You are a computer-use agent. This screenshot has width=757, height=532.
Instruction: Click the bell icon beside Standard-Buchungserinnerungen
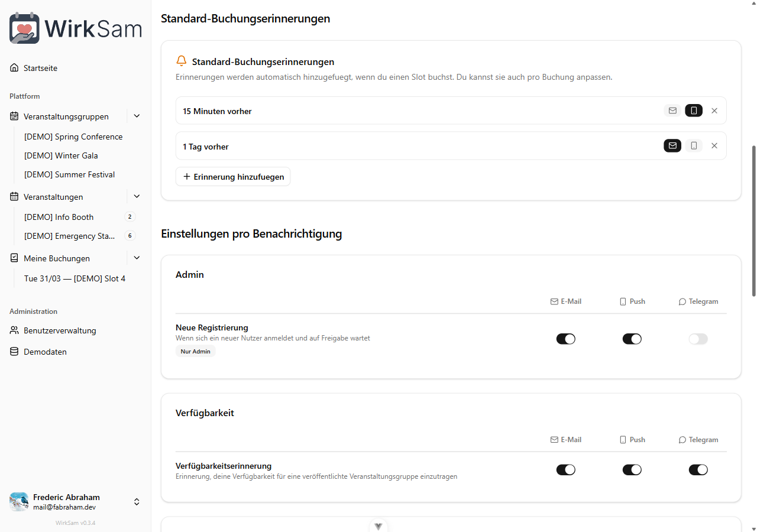[x=182, y=61]
